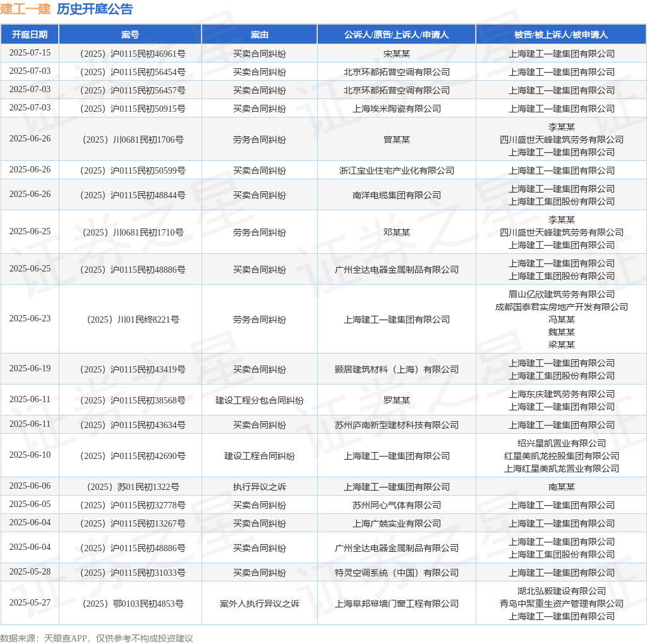Click the 历史开庭公告 heading
The height and width of the screenshot is (644, 647).
tap(95, 9)
